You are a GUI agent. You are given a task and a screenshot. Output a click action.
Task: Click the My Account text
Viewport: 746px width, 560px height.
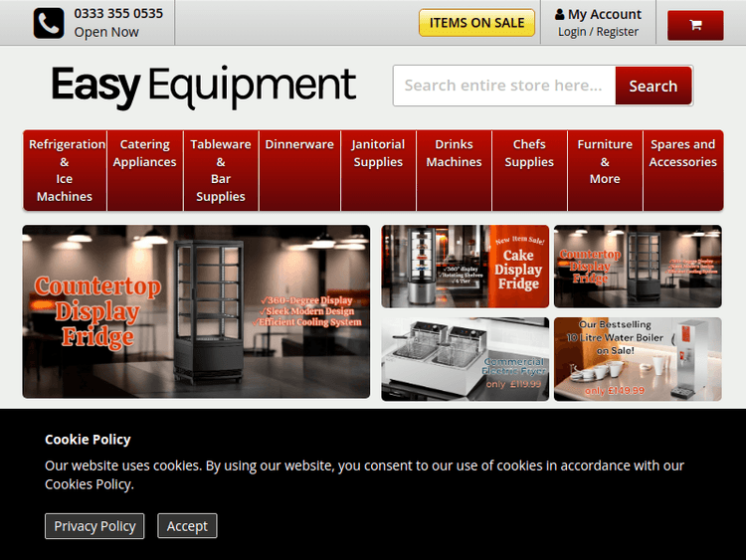point(604,14)
